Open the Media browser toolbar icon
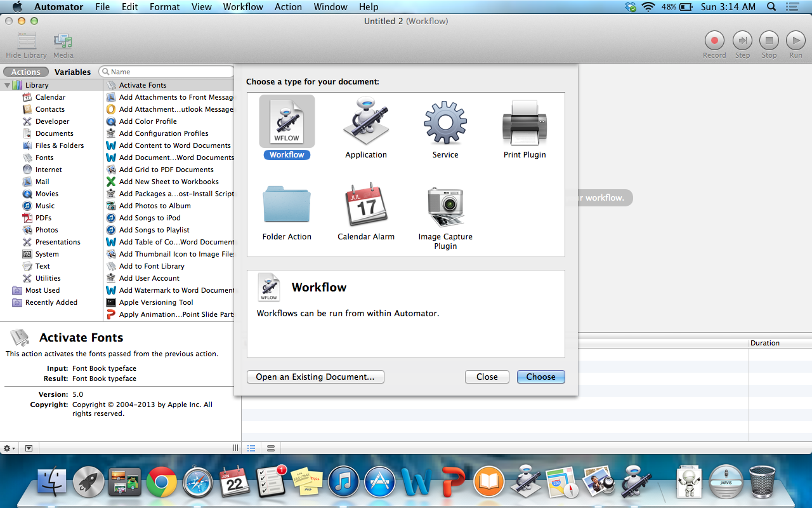This screenshot has width=812, height=508. [63, 41]
